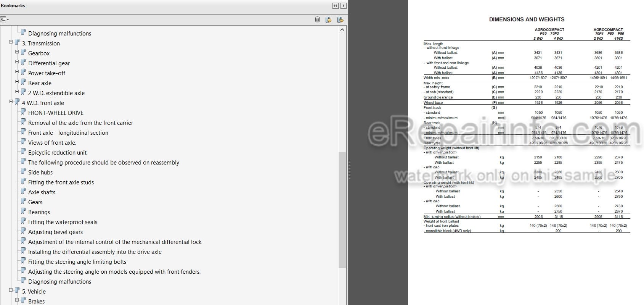The height and width of the screenshot is (305, 644).
Task: Select 5. Vehicle bookmark
Action: coord(34,292)
